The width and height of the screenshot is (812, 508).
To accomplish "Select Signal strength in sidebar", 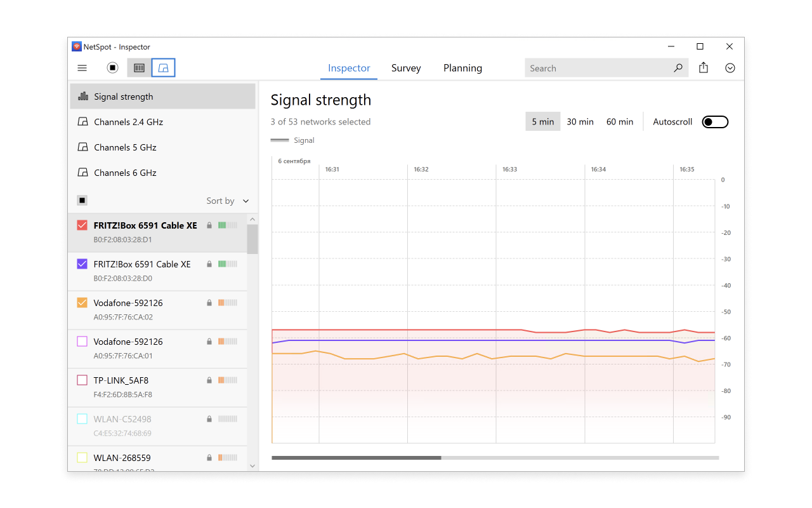I will click(162, 97).
